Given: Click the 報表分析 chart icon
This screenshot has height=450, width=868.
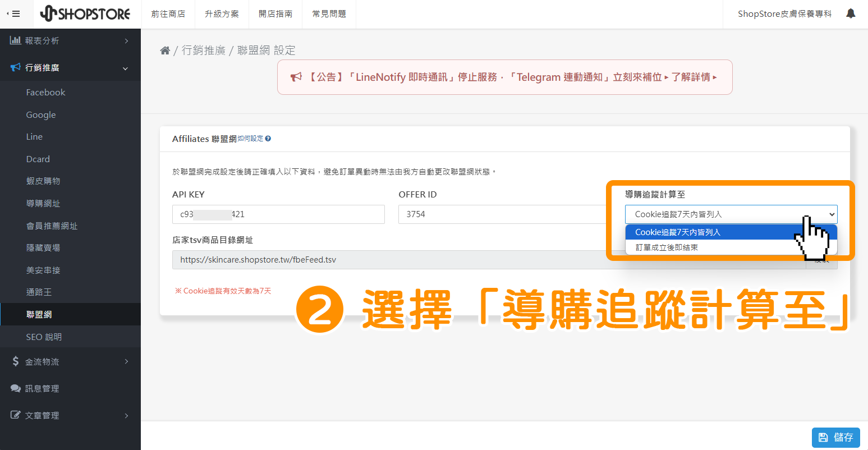Looking at the screenshot, I should coord(15,40).
